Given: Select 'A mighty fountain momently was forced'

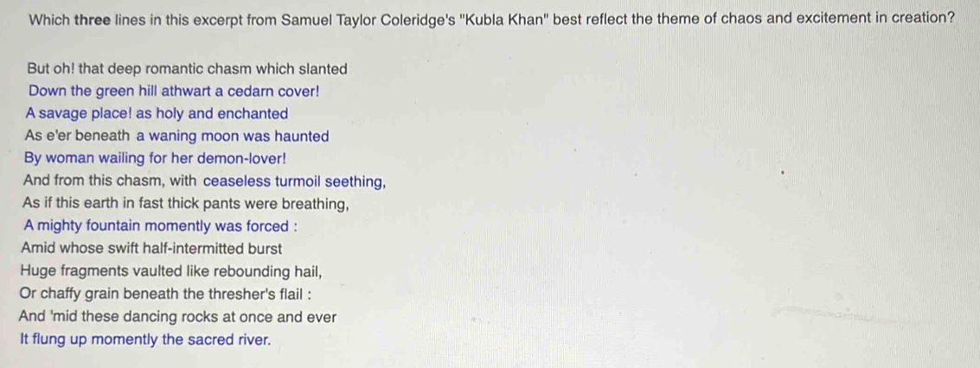Looking at the screenshot, I should (159, 225).
